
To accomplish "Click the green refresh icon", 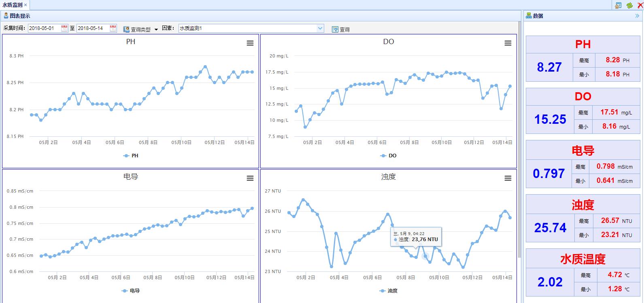I will tap(629, 5).
